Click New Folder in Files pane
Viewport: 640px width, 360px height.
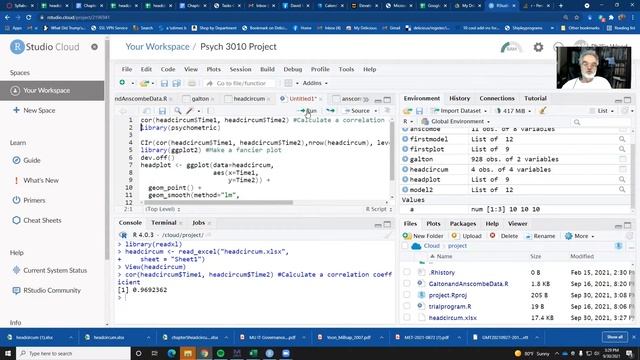pyautogui.click(x=423, y=236)
